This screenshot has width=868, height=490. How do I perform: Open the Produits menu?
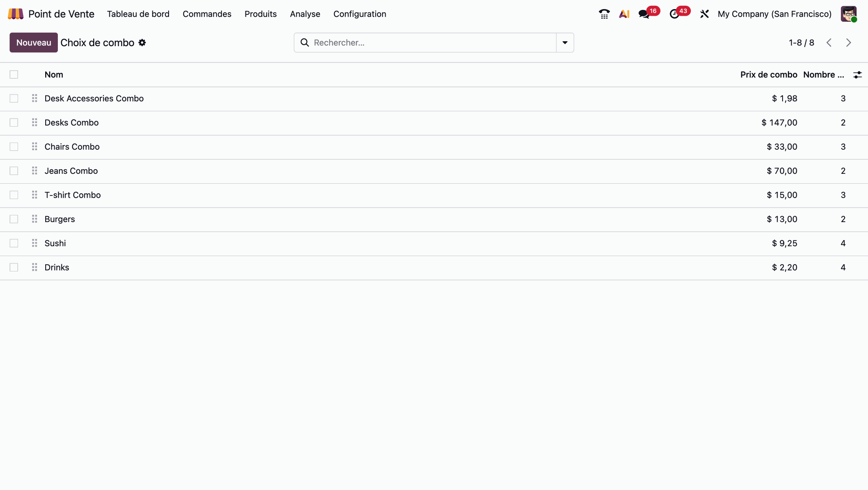point(260,14)
